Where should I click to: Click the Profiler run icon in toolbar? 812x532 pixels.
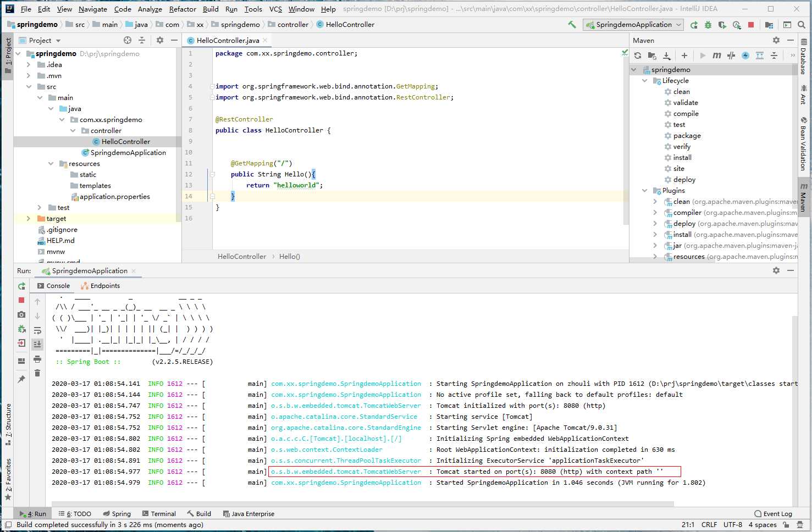[x=737, y=25]
